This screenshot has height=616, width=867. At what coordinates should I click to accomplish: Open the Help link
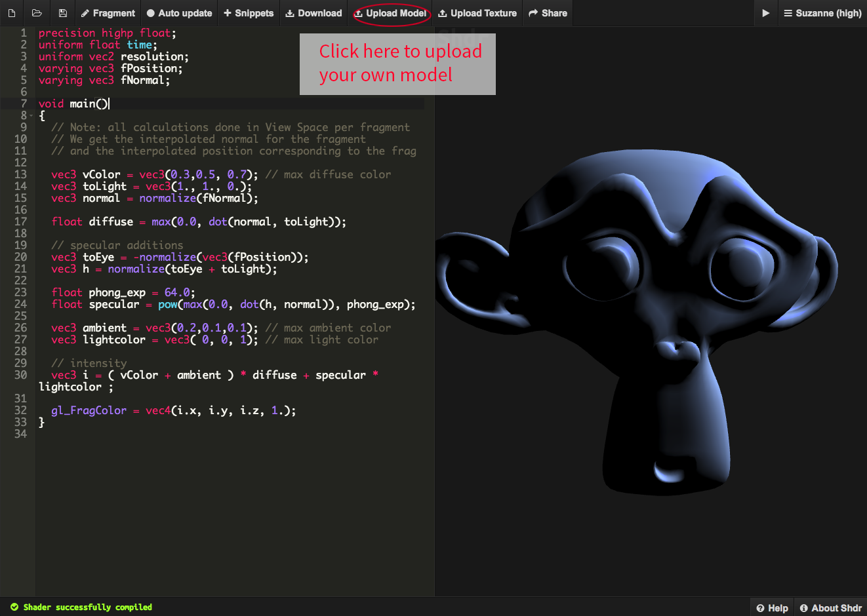pos(772,607)
